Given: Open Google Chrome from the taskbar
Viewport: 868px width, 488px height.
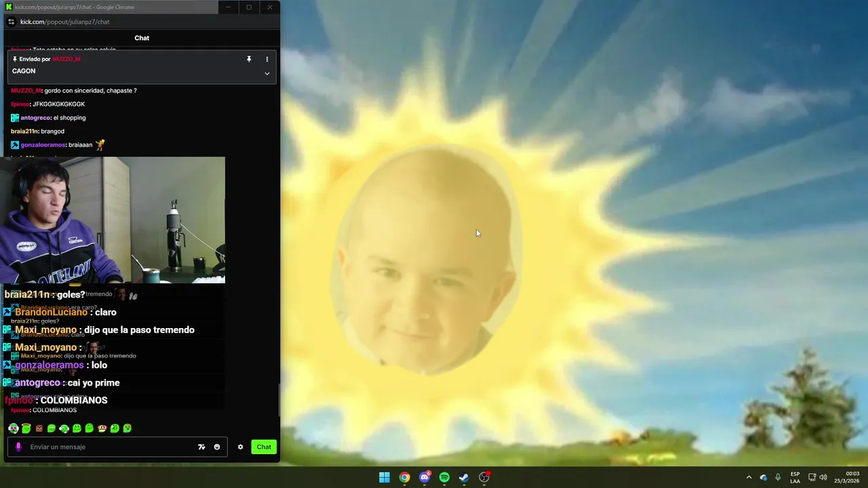Looking at the screenshot, I should click(404, 477).
